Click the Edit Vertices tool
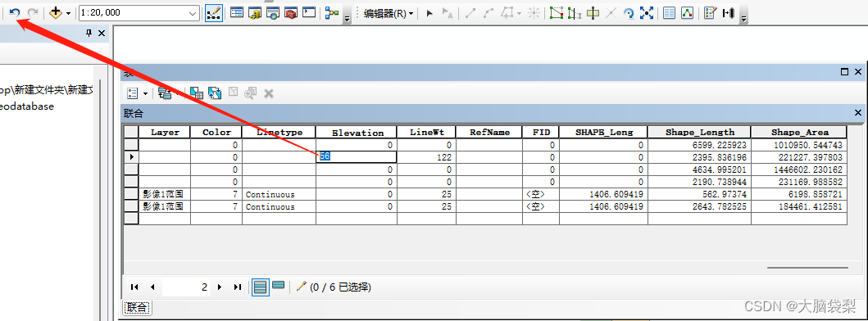The height and width of the screenshot is (321, 868). click(x=557, y=13)
